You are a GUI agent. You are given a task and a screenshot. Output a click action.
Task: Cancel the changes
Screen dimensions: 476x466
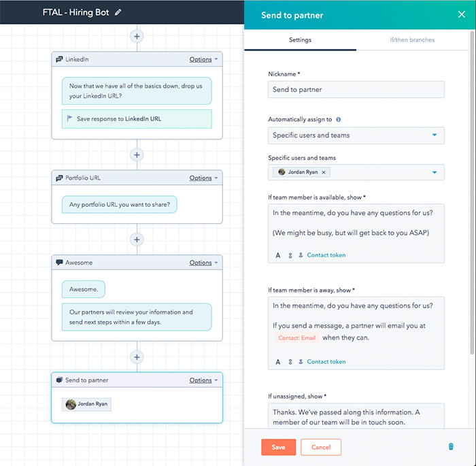[x=321, y=447]
